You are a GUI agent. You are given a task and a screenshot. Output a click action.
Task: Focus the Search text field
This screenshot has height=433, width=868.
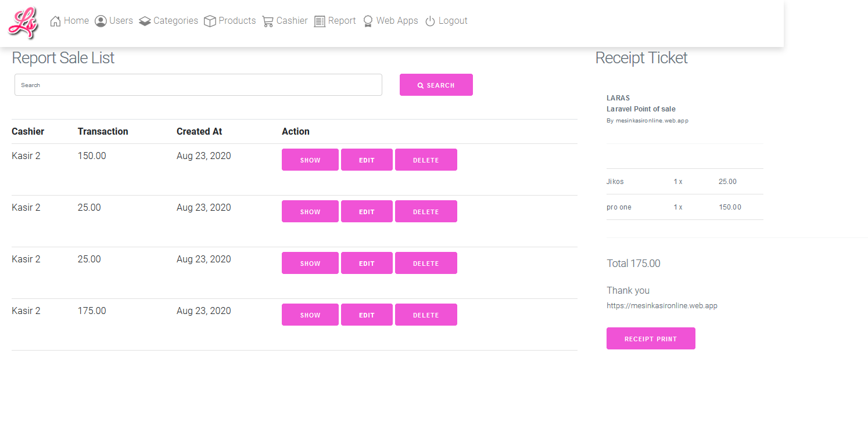[x=198, y=85]
